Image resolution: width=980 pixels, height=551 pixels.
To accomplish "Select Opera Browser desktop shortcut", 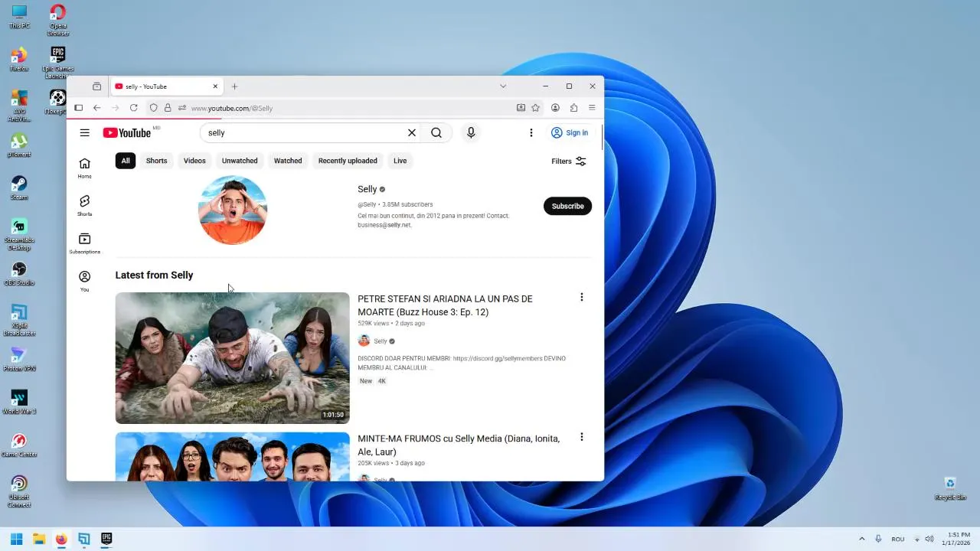I will pyautogui.click(x=57, y=19).
